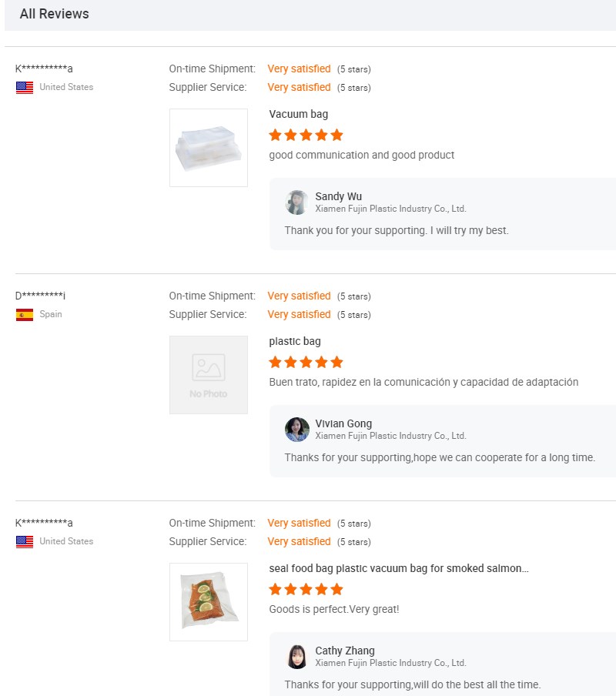Image resolution: width=616 pixels, height=696 pixels.
Task: Select the Cathy Zhang name link
Action: 344,651
